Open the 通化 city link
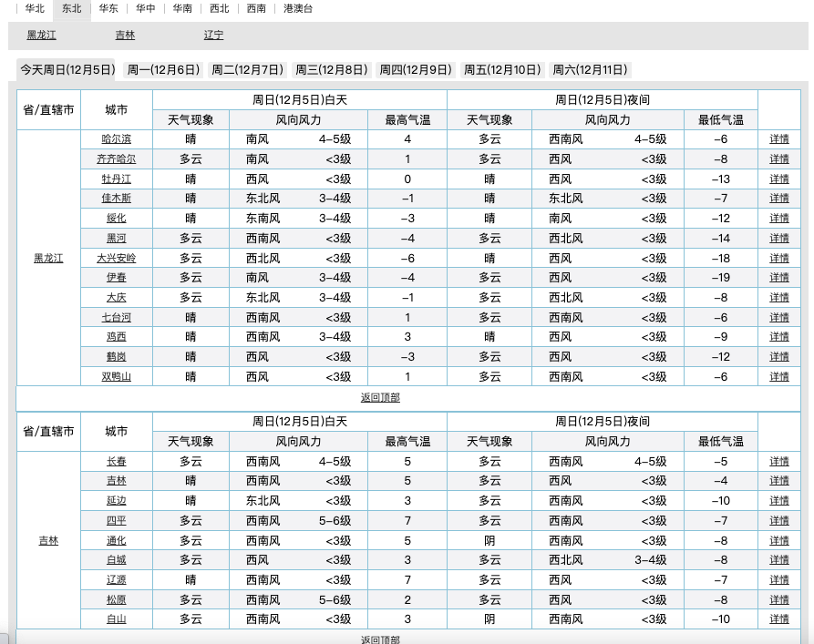The width and height of the screenshot is (814, 644). (x=117, y=541)
